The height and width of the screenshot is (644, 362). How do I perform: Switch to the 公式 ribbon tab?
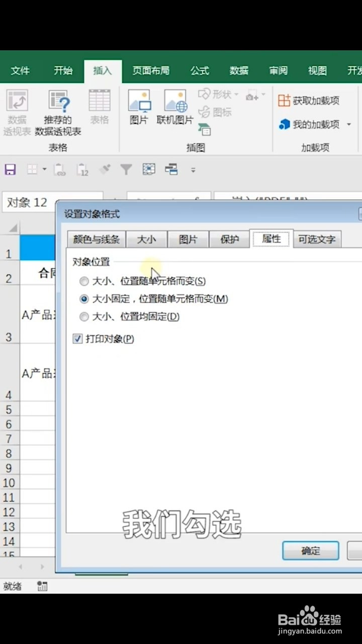pyautogui.click(x=200, y=71)
